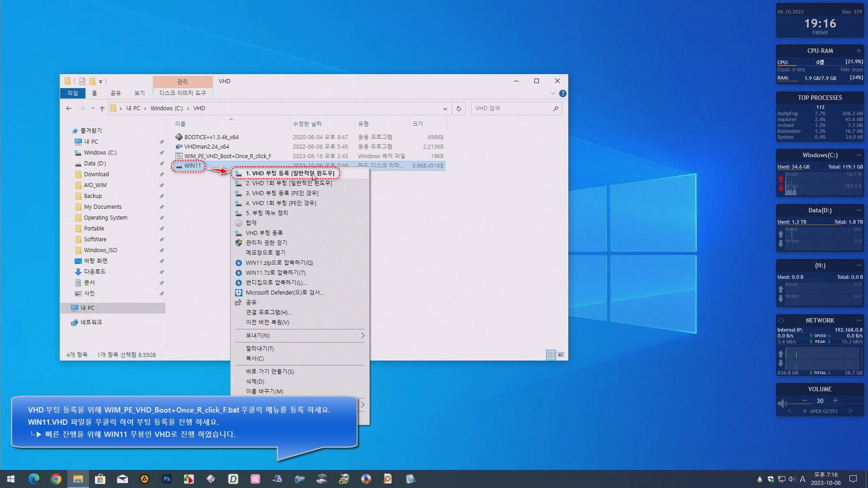This screenshot has width=868, height=488.
Task: Open the notification center icon
Action: tap(853, 479)
